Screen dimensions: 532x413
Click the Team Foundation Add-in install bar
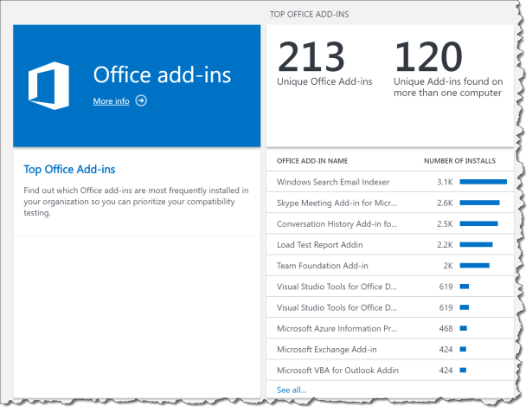[474, 266]
